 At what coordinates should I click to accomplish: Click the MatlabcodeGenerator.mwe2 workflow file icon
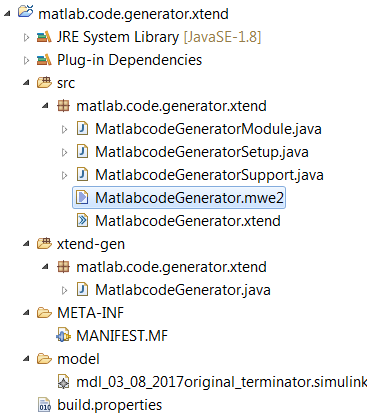coord(82,198)
